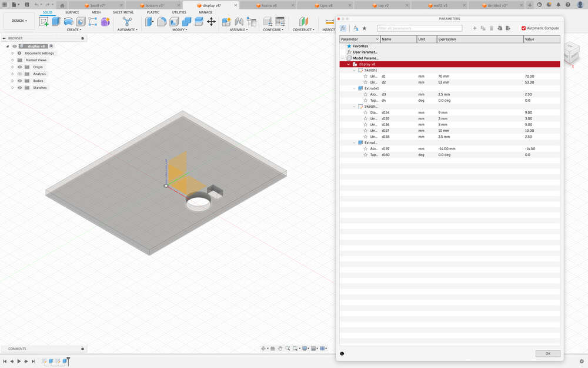Select the Measure tool in Inspect
The image size is (588, 368).
[330, 21]
